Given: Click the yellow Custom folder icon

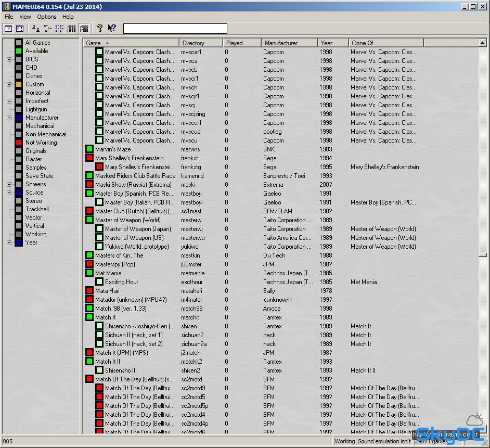Looking at the screenshot, I should point(19,84).
